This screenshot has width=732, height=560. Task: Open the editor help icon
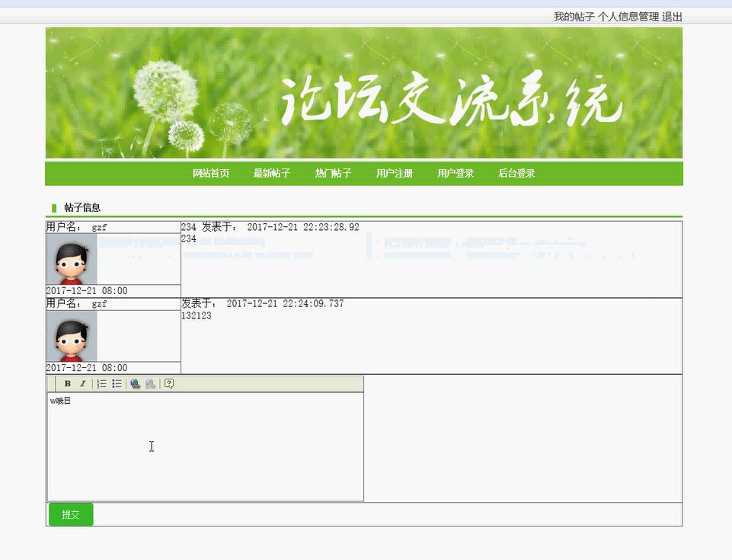click(169, 383)
